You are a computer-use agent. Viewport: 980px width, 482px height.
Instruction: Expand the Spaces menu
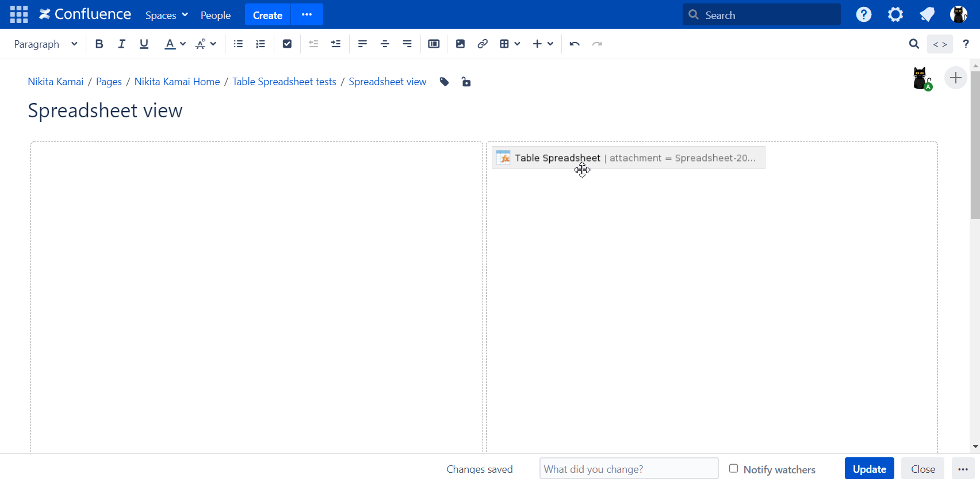tap(166, 15)
